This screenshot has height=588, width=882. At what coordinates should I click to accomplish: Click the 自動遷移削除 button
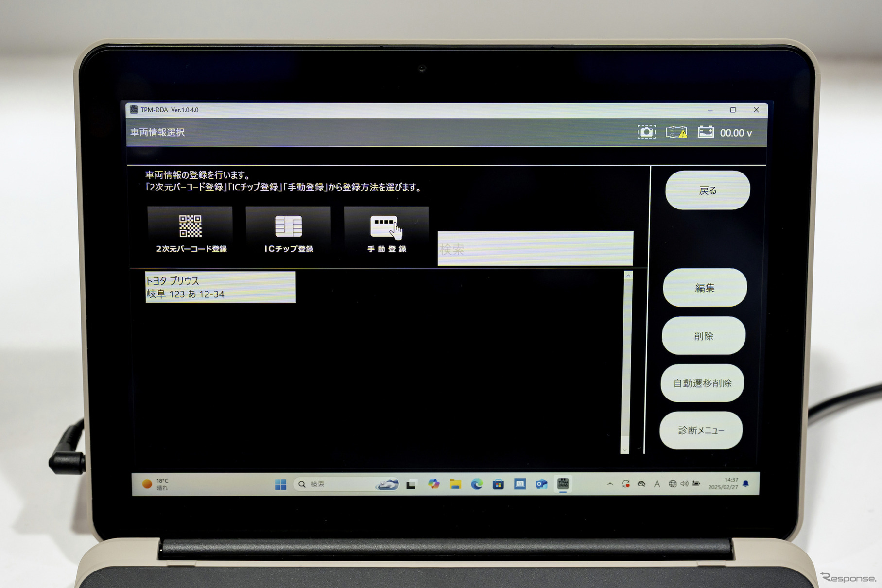pyautogui.click(x=702, y=383)
